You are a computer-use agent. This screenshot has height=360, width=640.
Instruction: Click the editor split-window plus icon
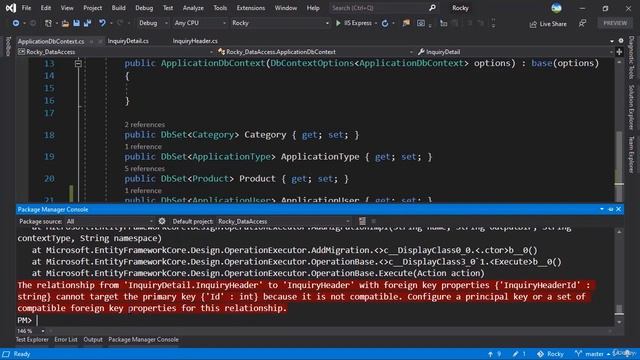pos(619,52)
